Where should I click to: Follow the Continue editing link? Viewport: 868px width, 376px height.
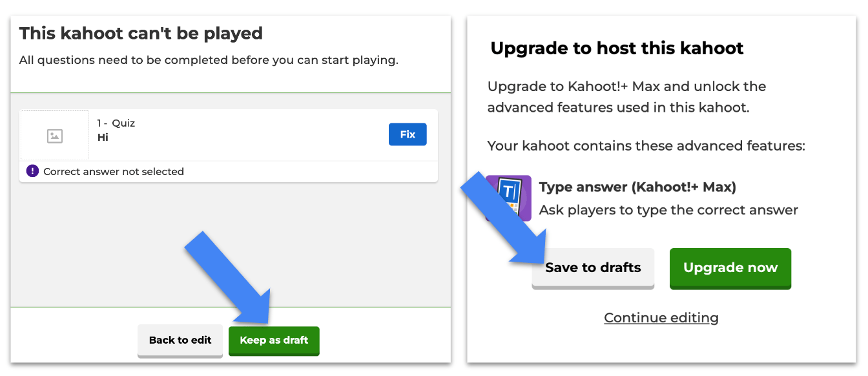(661, 317)
